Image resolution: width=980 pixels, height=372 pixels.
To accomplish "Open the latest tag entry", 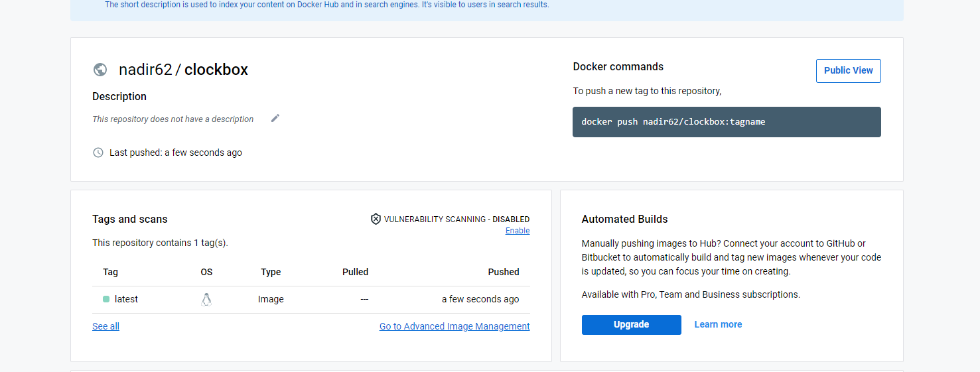I will point(126,299).
